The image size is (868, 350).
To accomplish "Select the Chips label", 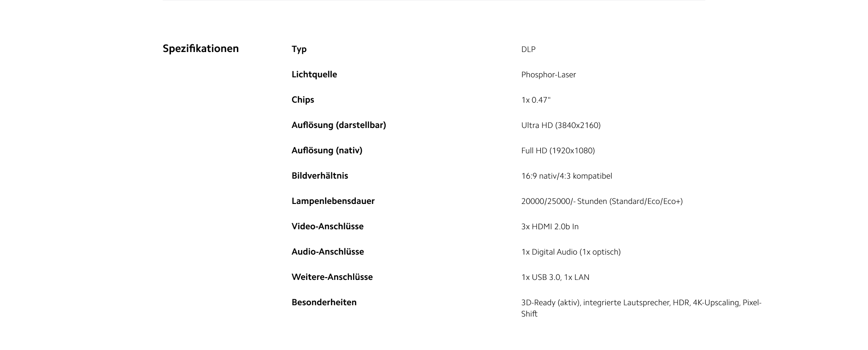I will coord(302,100).
